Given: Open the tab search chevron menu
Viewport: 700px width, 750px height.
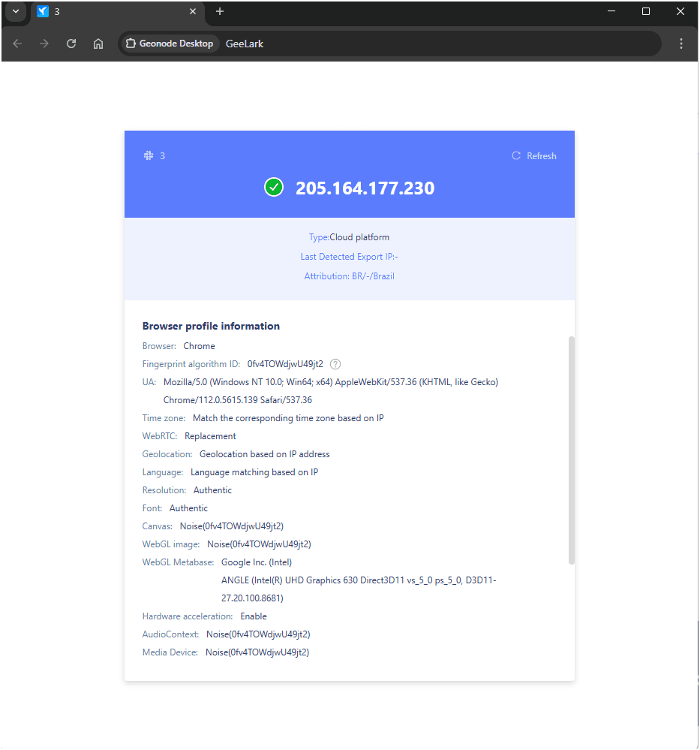Looking at the screenshot, I should click(x=15, y=11).
